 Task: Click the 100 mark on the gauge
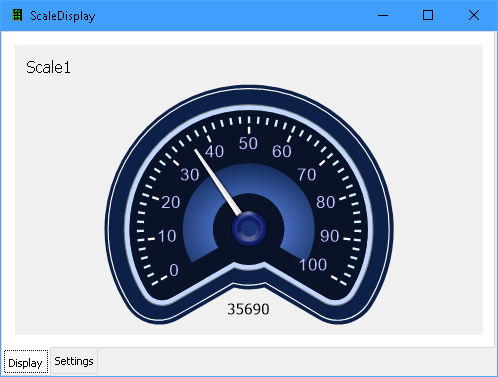pyautogui.click(x=313, y=265)
